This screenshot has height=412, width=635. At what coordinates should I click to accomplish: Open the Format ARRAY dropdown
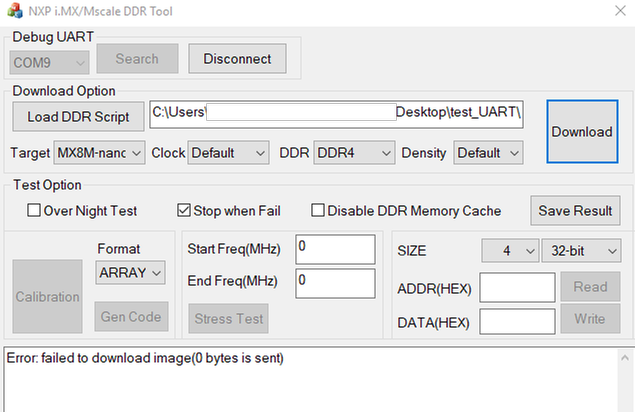[131, 272]
